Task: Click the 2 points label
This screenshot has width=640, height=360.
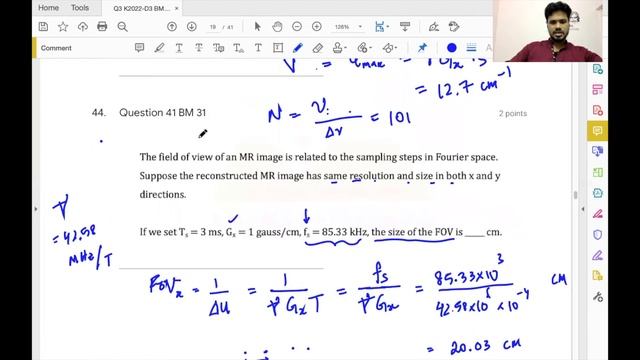Action: tap(513, 113)
